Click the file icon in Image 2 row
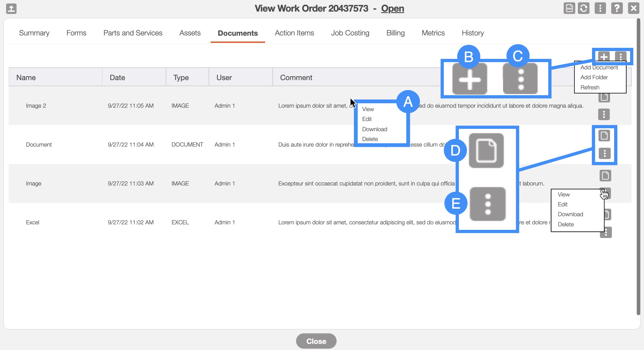 click(604, 98)
